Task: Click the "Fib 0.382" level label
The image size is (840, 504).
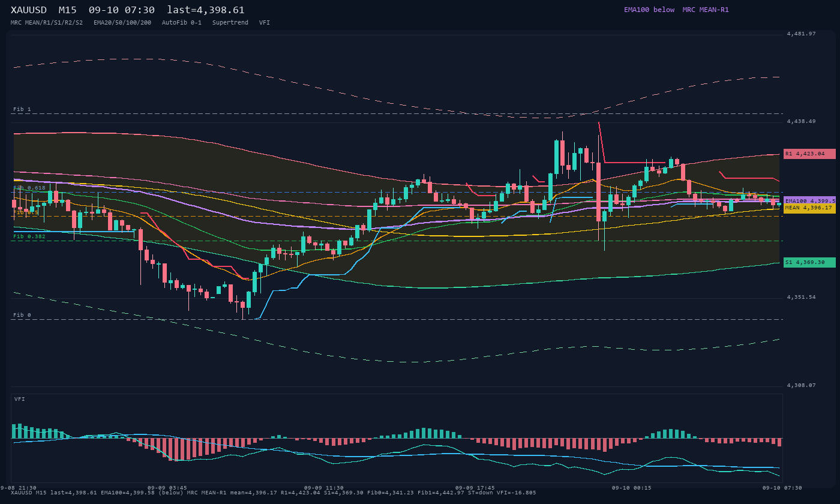Action: coord(29,236)
